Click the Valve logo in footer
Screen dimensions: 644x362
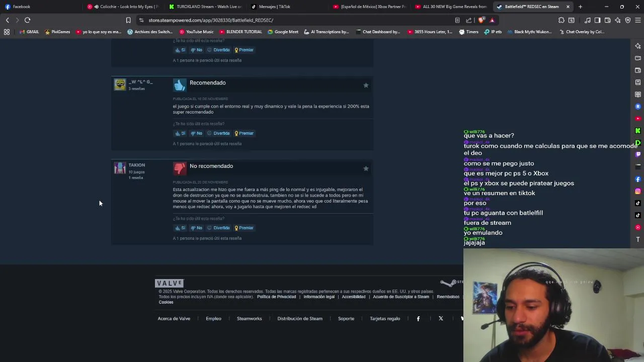tap(170, 283)
